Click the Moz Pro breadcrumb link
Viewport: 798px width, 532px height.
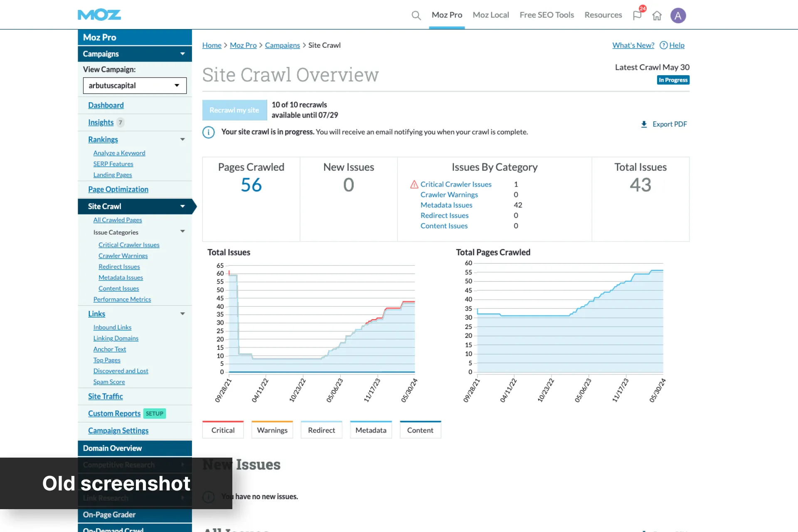243,45
